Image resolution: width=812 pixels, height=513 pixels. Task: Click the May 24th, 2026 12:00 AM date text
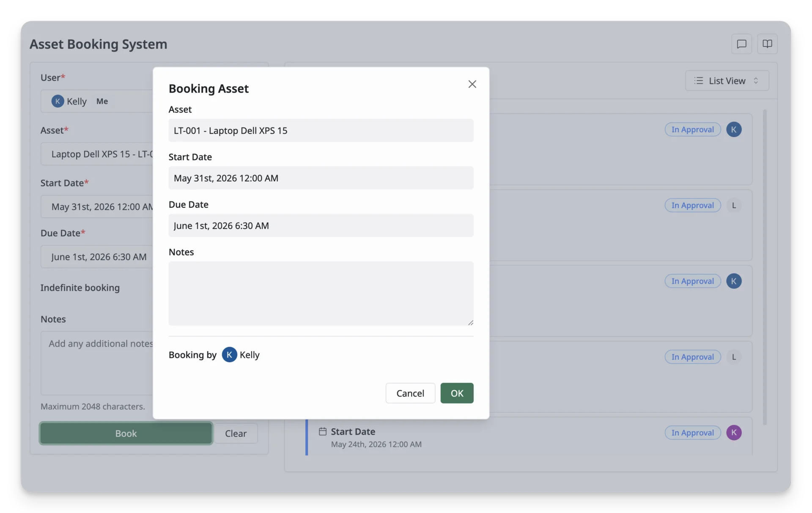(x=376, y=444)
